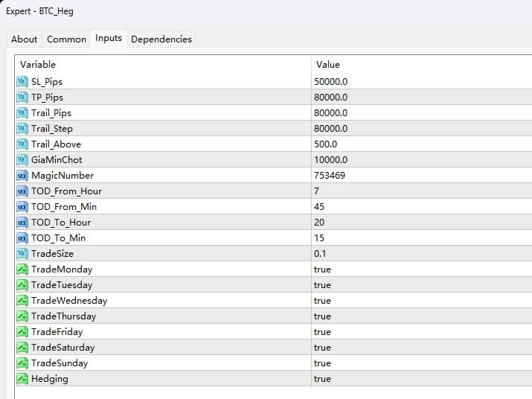Click the Value column header
Image resolution: width=532 pixels, height=399 pixels.
point(328,65)
